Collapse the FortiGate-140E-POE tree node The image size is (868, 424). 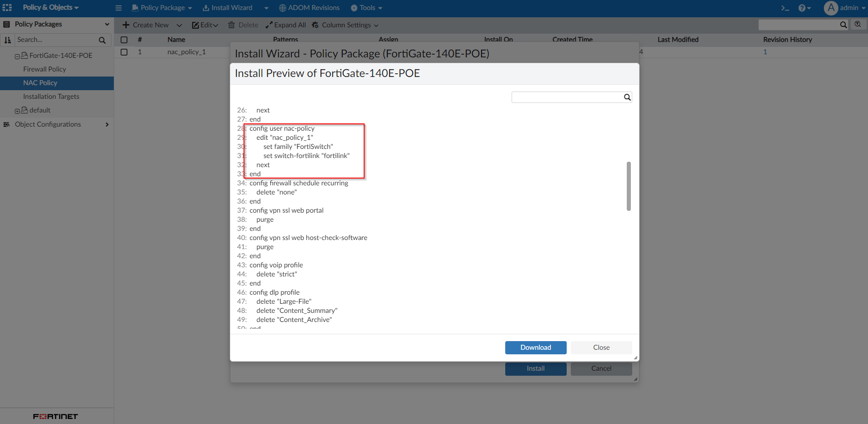coord(17,56)
